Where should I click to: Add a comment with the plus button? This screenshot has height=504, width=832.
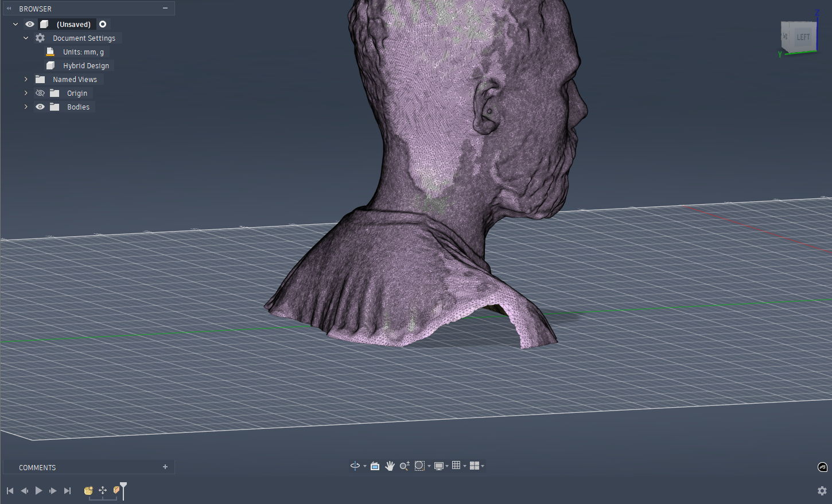166,467
